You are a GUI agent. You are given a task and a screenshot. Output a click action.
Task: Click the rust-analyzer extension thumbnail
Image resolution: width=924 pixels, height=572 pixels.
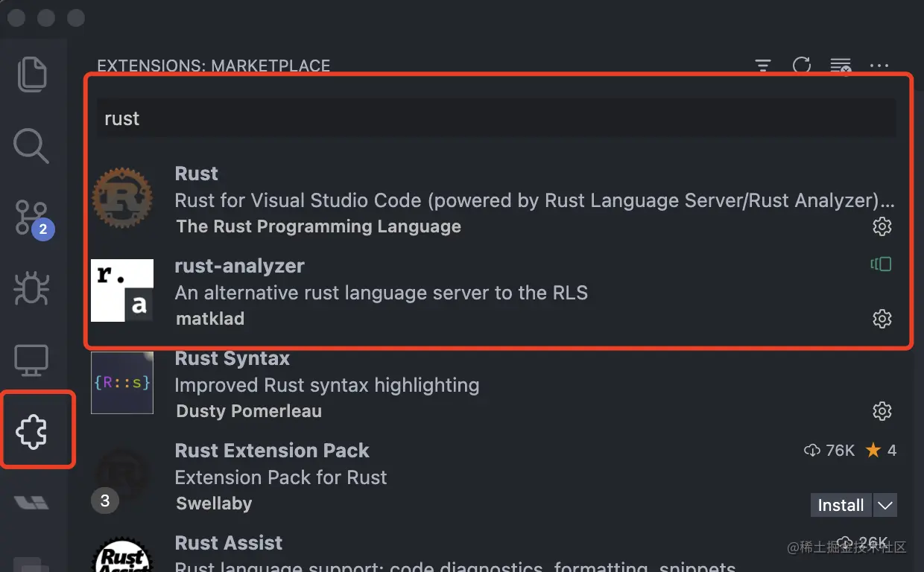coord(122,290)
